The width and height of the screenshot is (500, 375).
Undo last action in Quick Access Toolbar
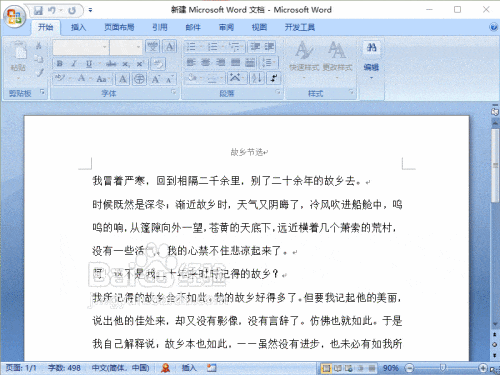coord(51,11)
